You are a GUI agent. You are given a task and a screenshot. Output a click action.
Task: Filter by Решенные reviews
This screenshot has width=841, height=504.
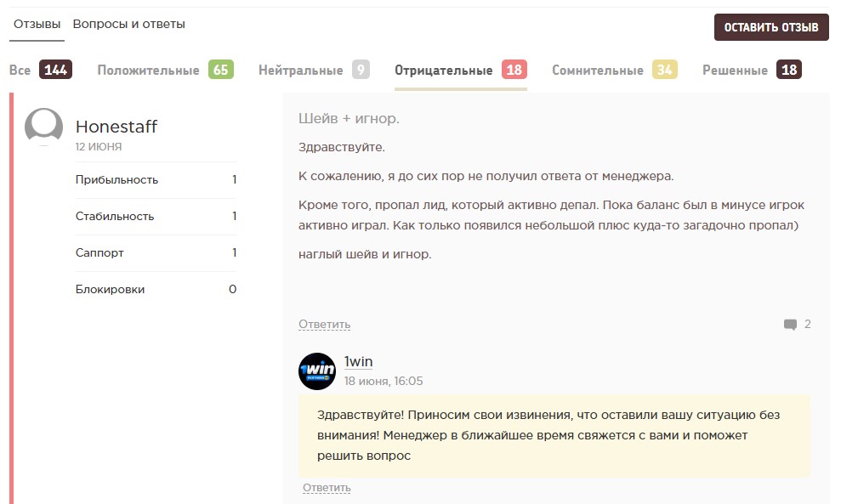coord(752,70)
